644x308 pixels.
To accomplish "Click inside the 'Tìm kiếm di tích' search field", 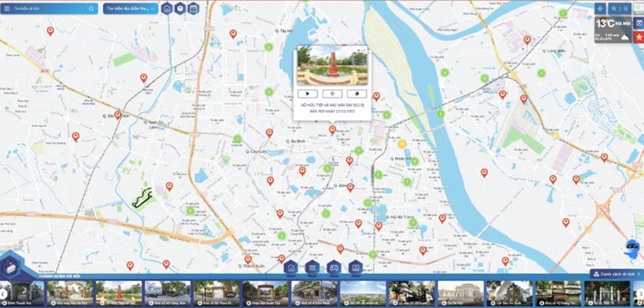I will (x=47, y=9).
